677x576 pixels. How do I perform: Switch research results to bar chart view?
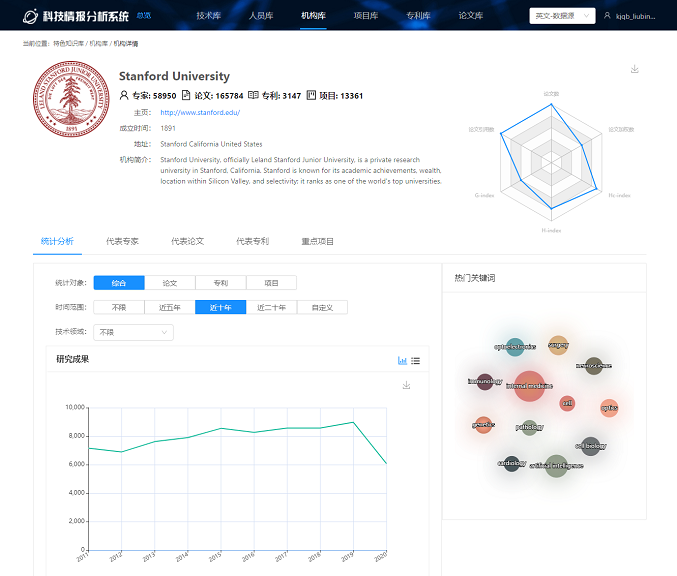(402, 360)
